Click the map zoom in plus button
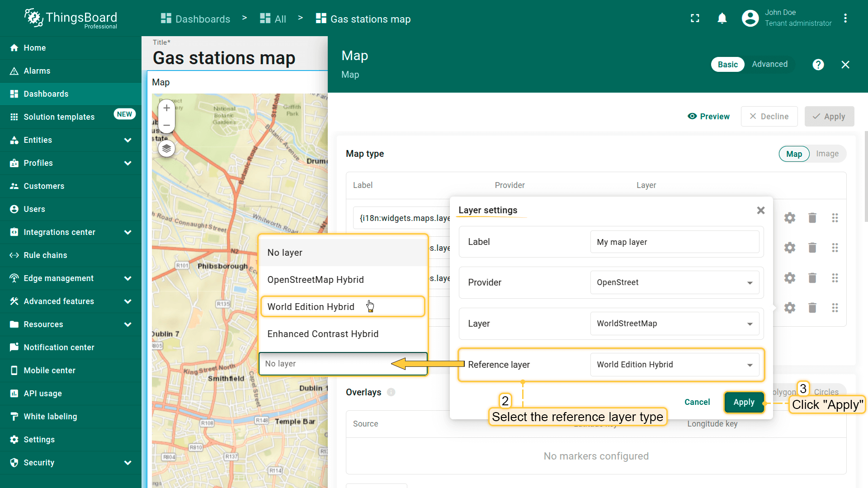The image size is (868, 488). pyautogui.click(x=166, y=108)
